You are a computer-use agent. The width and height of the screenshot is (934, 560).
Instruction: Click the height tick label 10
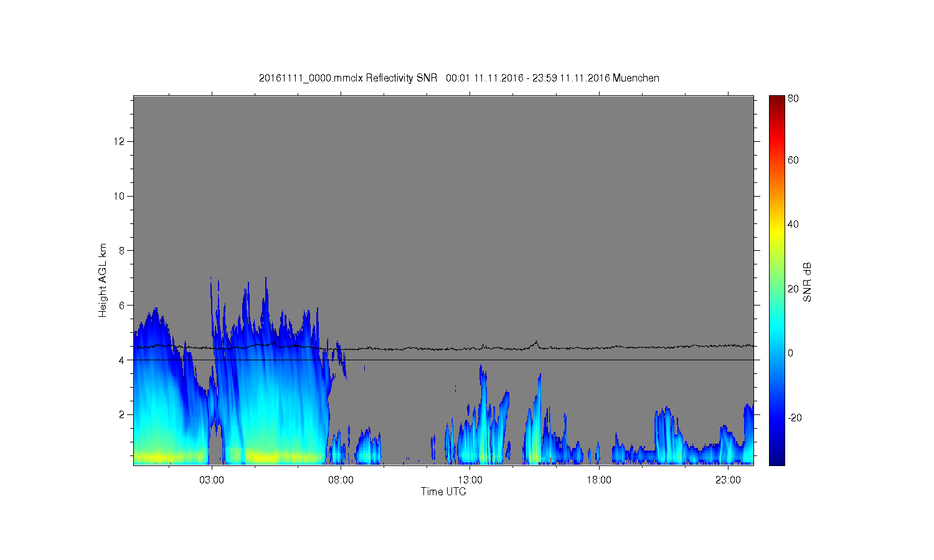[120, 196]
